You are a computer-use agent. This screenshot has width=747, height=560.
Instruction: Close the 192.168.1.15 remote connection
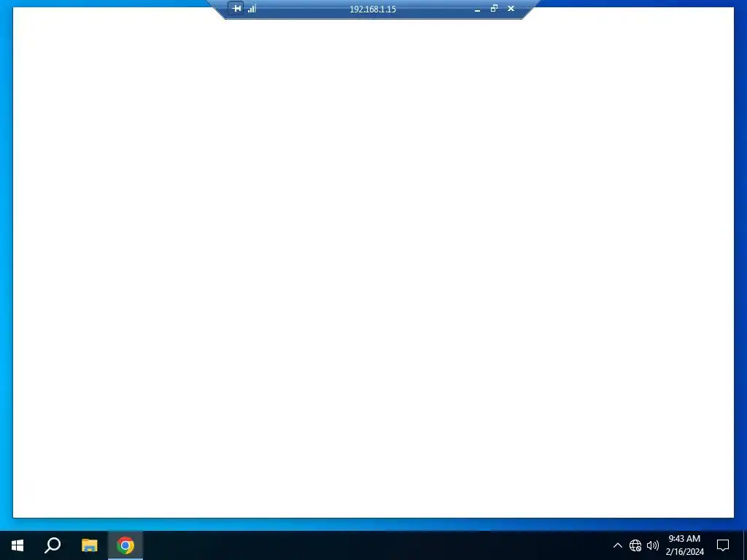[511, 9]
